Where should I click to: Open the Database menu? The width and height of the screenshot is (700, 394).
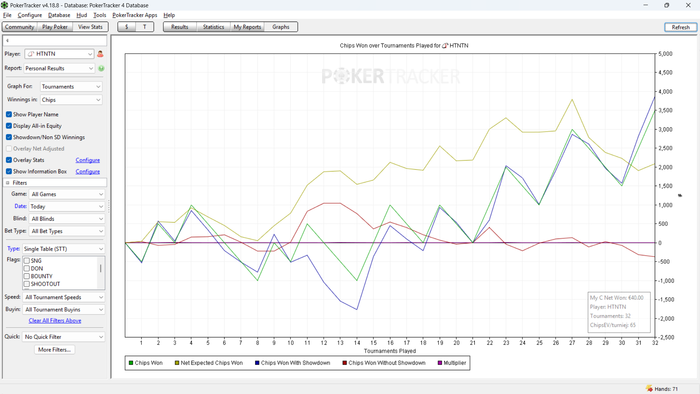[59, 15]
